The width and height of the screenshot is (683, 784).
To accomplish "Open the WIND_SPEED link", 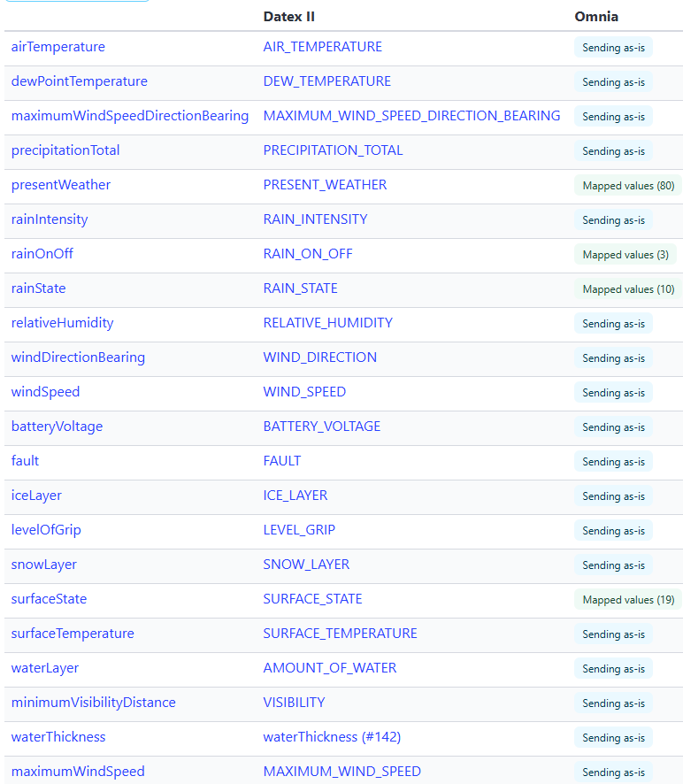I will 304,392.
